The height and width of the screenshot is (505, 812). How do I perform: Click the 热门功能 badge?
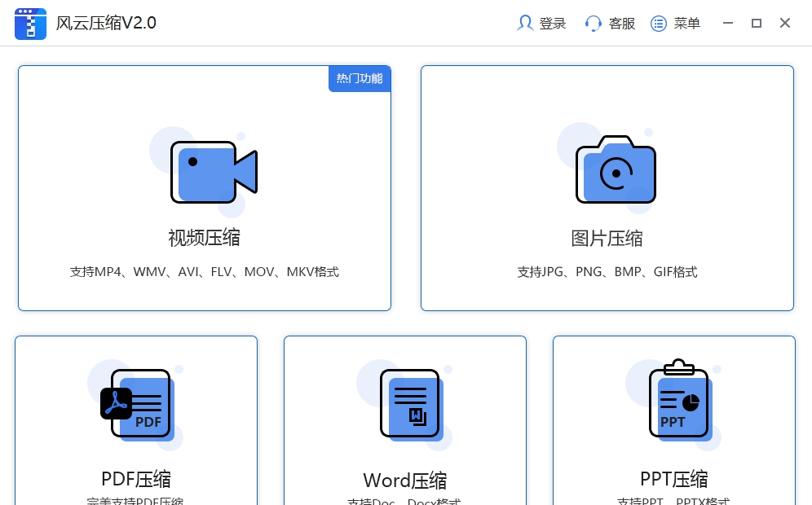[x=360, y=78]
